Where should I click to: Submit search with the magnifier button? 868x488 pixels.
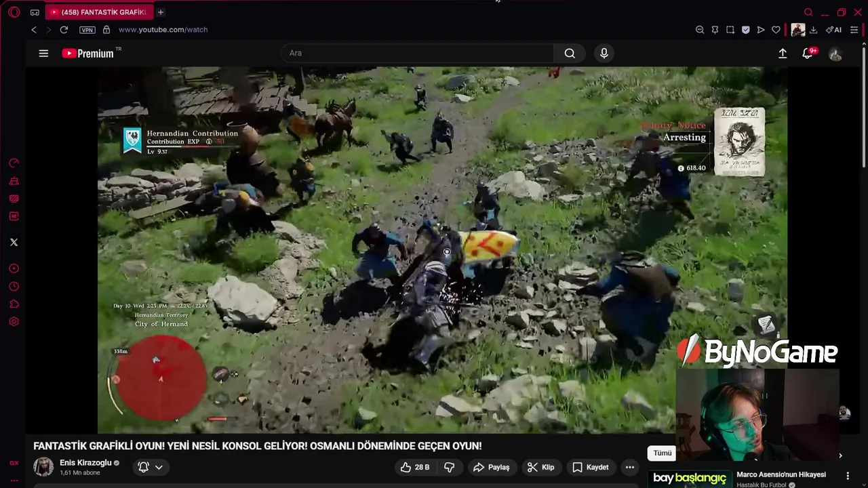[570, 53]
